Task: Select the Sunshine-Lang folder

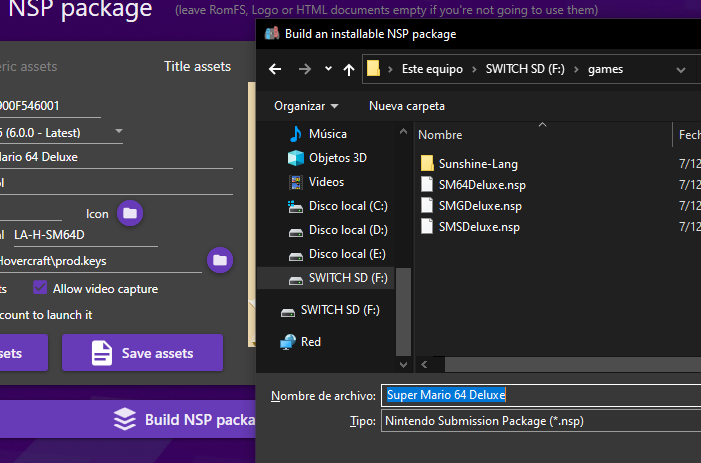Action: coord(478,164)
